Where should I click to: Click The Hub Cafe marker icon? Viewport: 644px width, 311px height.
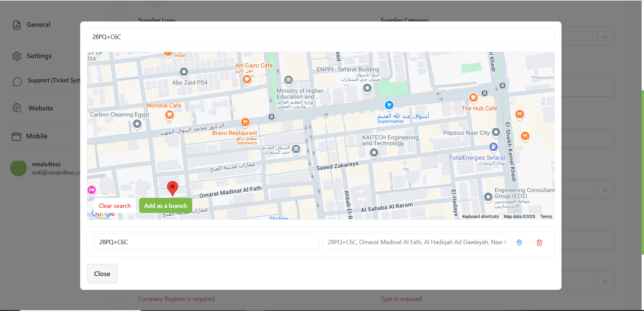click(x=473, y=98)
